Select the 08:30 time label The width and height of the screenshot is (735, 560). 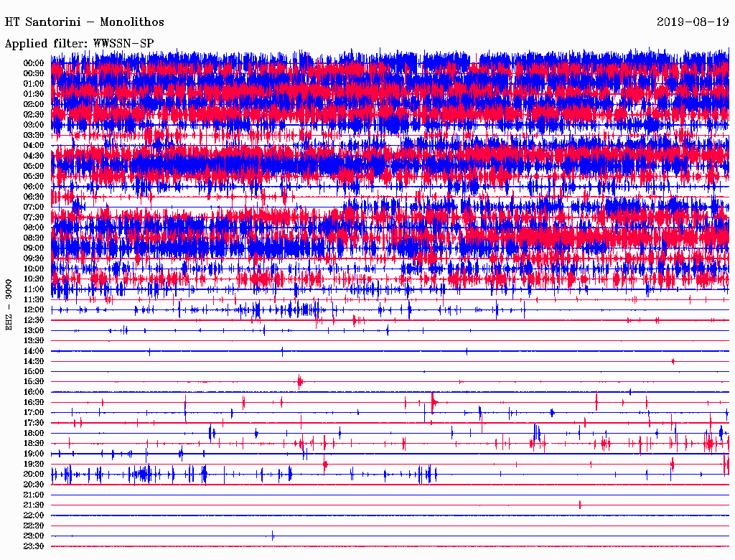point(34,238)
